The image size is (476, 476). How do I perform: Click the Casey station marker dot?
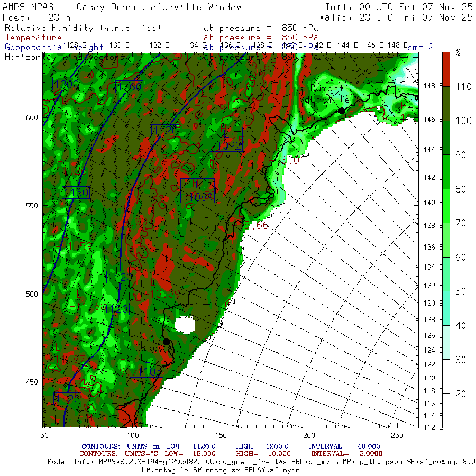(167, 342)
